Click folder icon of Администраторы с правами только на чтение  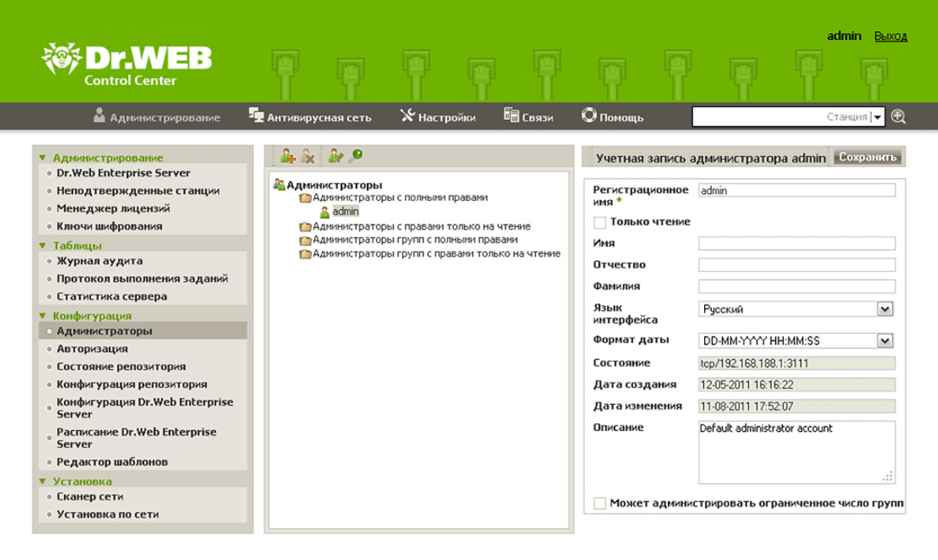(306, 227)
